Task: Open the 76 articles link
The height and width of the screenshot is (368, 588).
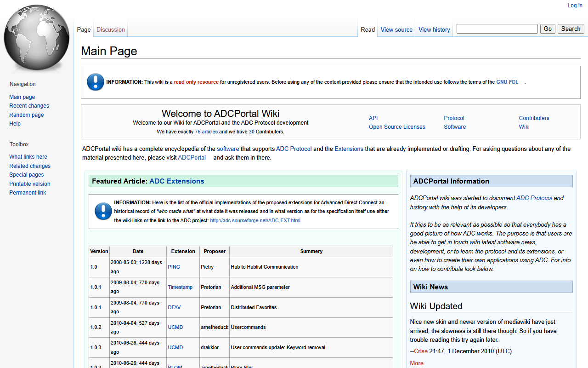Action: tap(206, 132)
